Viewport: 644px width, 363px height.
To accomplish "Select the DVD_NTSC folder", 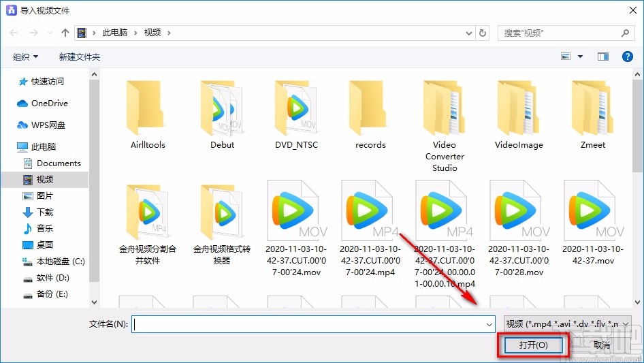I will point(297,115).
